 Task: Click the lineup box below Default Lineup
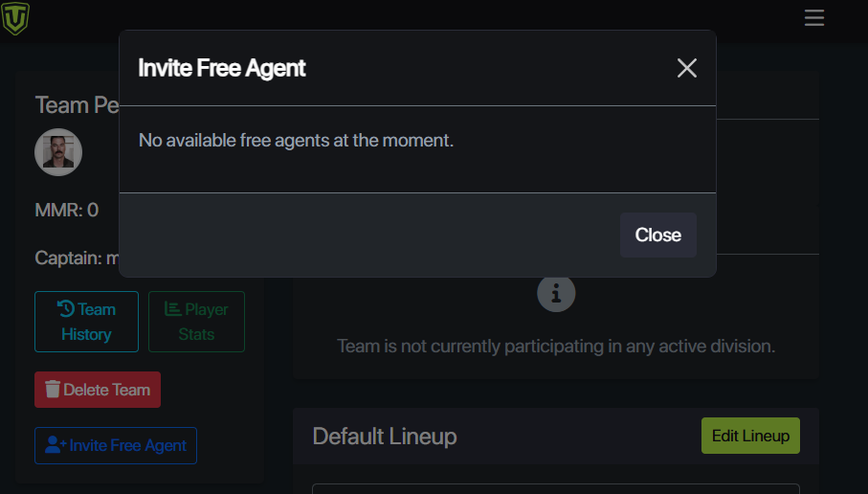click(556, 488)
